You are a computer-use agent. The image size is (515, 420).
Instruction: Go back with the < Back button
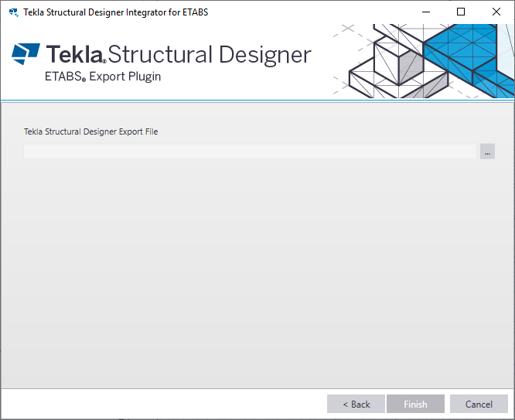coord(356,404)
